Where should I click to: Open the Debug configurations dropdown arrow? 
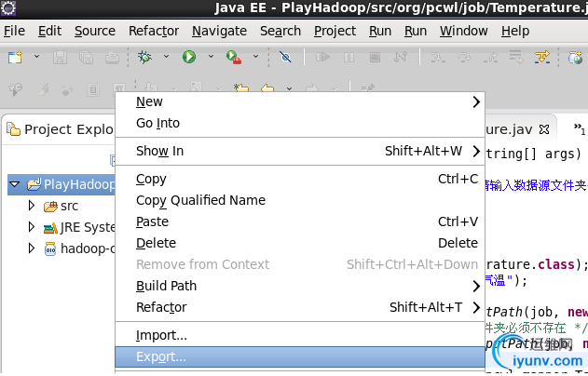coord(166,57)
